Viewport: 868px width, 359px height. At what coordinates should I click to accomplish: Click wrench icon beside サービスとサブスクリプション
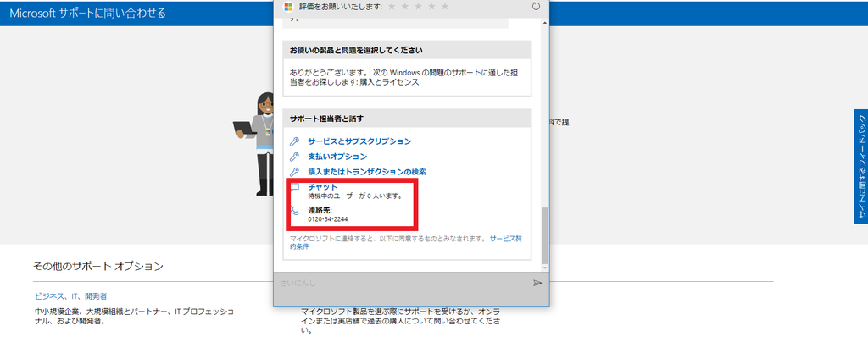[295, 141]
